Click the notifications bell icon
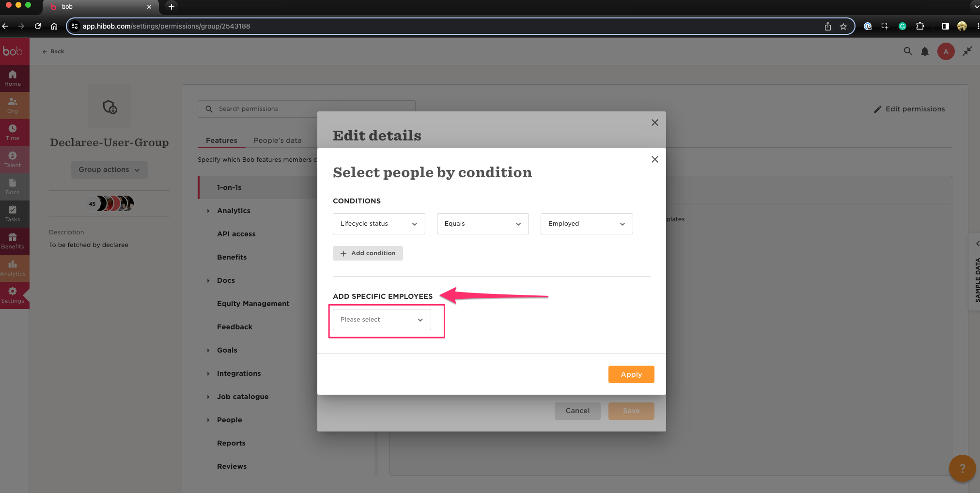 [925, 51]
